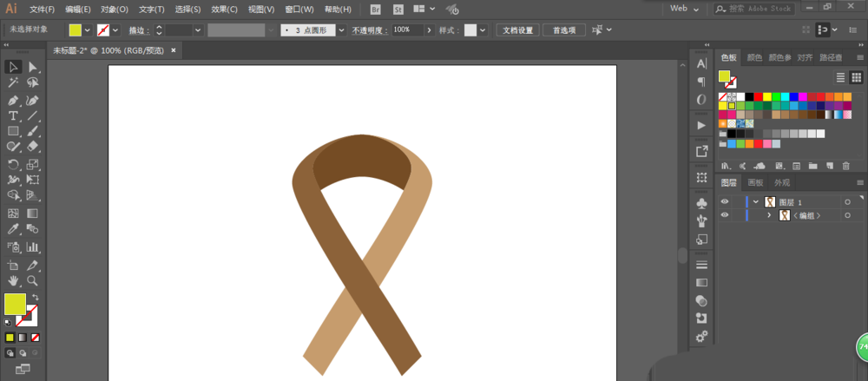Select the Pen tool
The height and width of the screenshot is (381, 868).
13,100
